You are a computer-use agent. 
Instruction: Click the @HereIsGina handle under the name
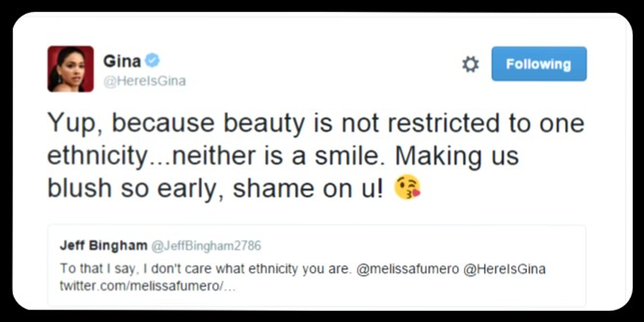click(145, 81)
